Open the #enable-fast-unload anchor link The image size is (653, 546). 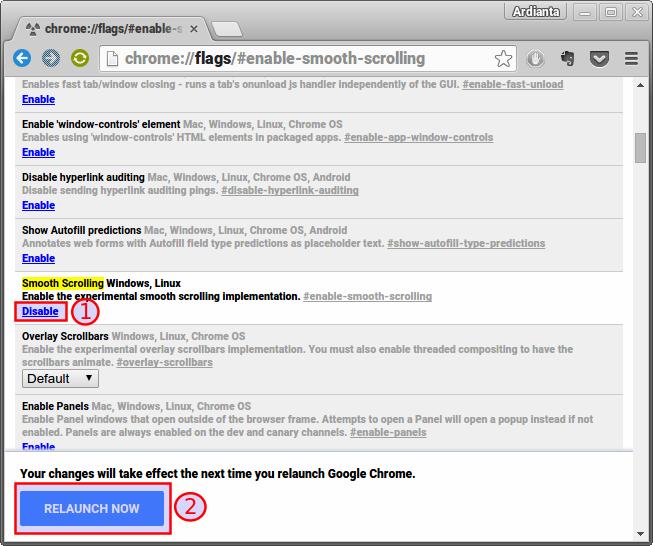513,85
